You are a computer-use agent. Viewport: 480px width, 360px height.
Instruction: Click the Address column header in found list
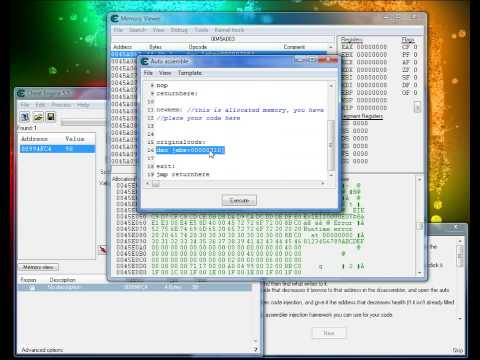(34, 139)
